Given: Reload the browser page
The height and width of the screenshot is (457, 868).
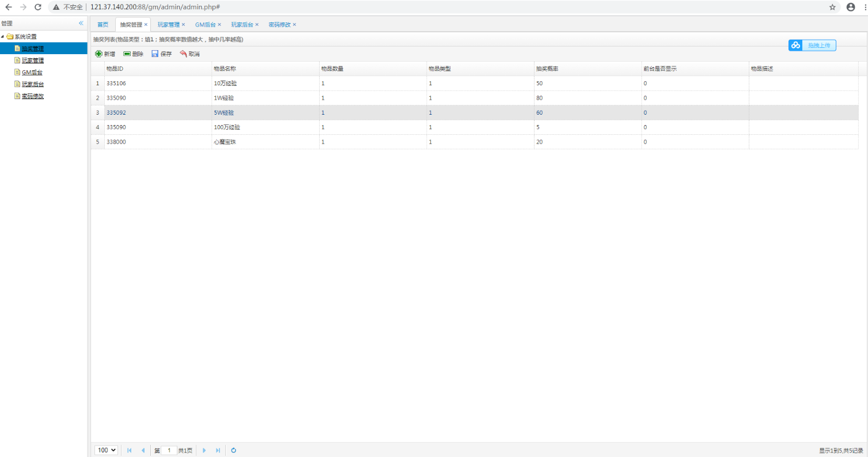Looking at the screenshot, I should pyautogui.click(x=38, y=7).
